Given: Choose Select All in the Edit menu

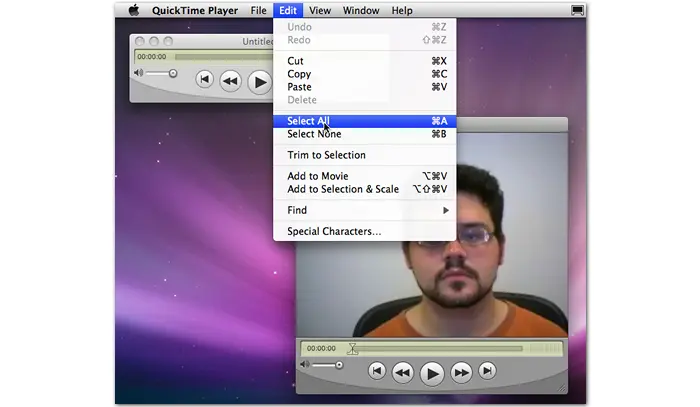Looking at the screenshot, I should coord(365,121).
